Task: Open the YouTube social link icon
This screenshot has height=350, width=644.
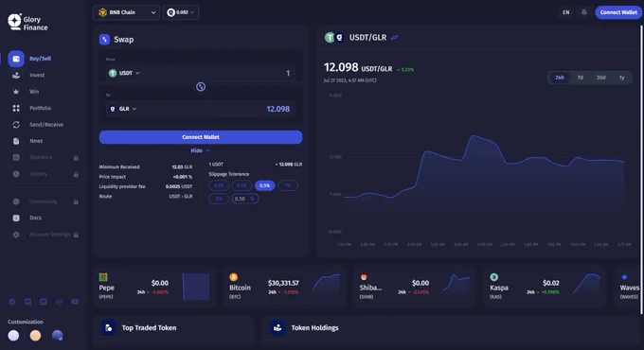Action: pos(75,302)
